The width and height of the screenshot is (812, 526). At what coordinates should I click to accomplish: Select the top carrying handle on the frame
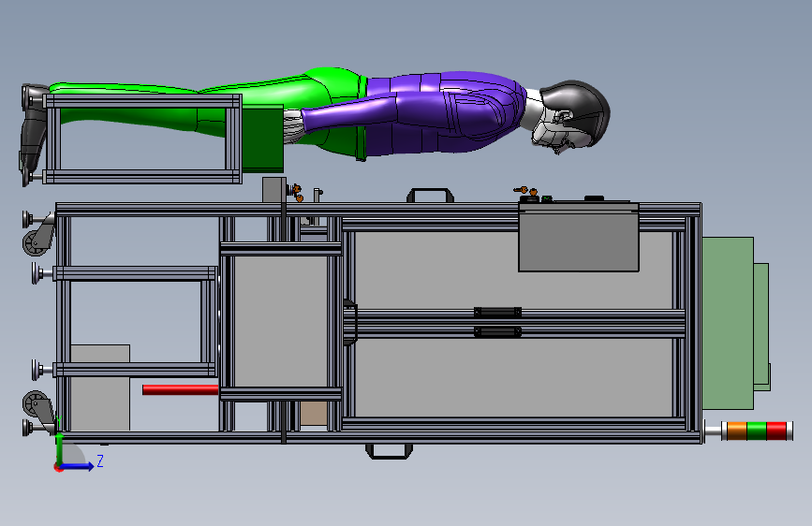[430, 192]
